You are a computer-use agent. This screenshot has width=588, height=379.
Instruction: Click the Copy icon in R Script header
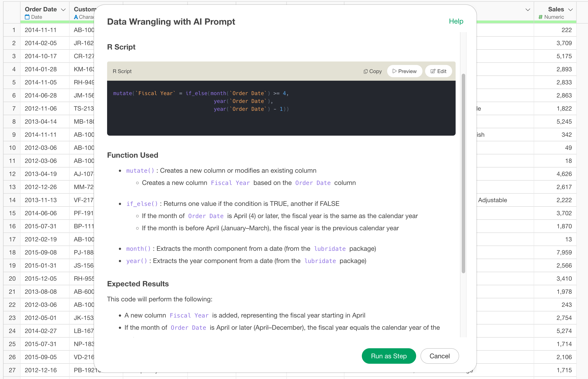tap(366, 71)
